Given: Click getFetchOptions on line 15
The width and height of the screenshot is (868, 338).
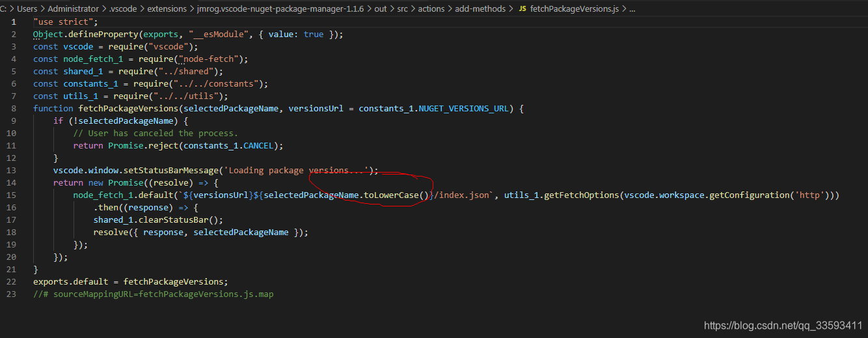Looking at the screenshot, I should [x=580, y=195].
